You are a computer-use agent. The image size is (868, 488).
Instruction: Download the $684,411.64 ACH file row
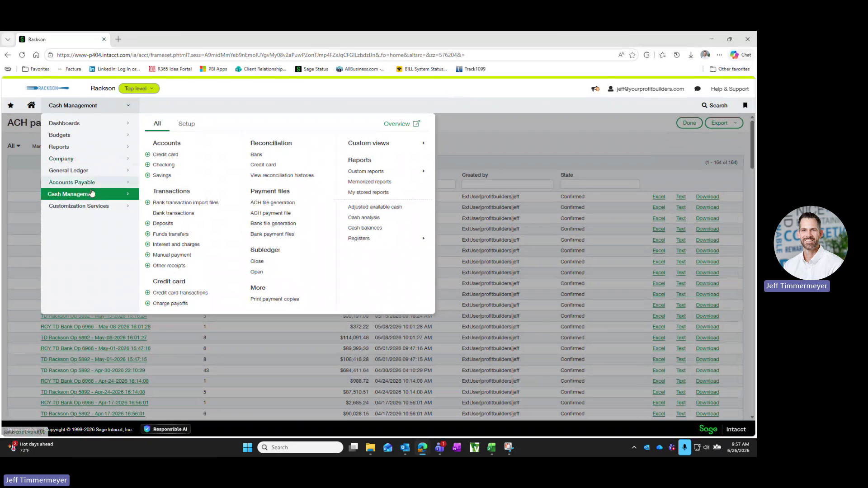[707, 371]
